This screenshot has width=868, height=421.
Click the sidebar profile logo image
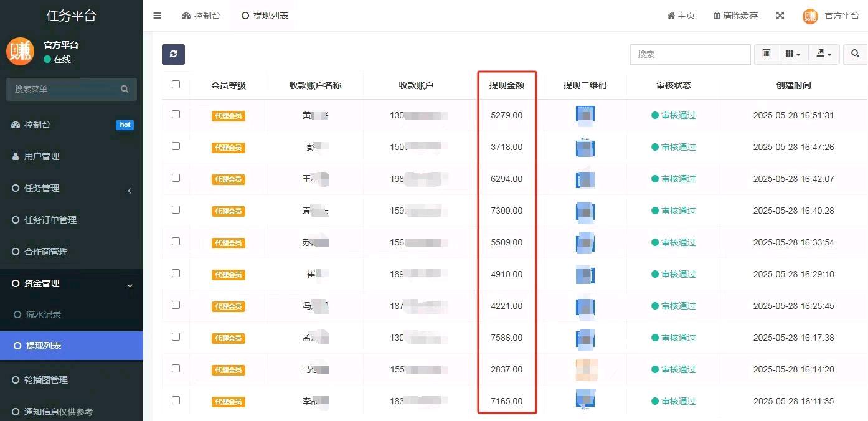click(20, 52)
